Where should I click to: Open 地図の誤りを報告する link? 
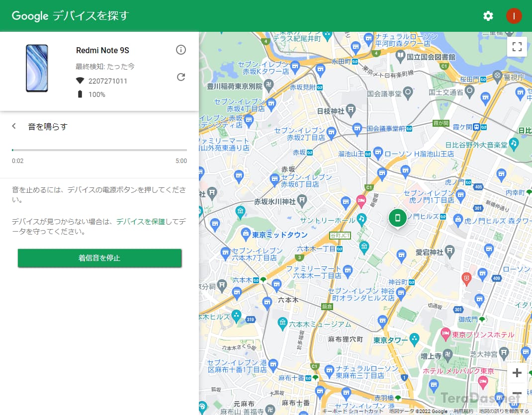504,411
